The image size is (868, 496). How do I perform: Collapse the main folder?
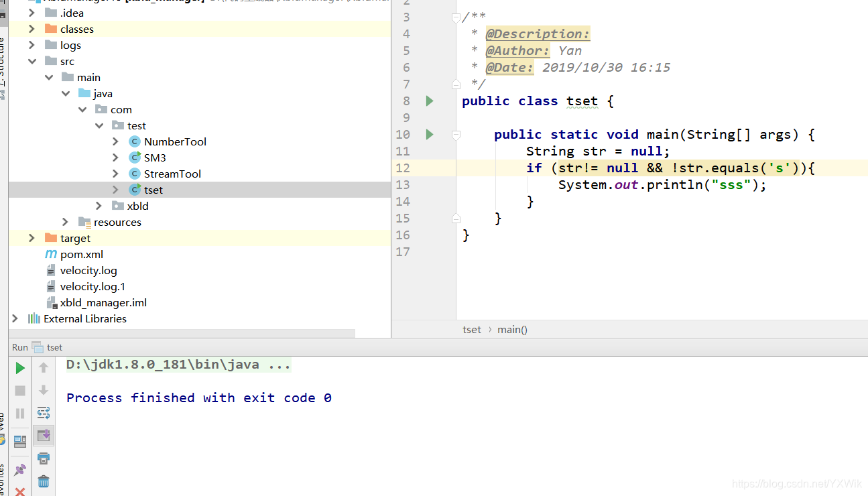point(48,77)
